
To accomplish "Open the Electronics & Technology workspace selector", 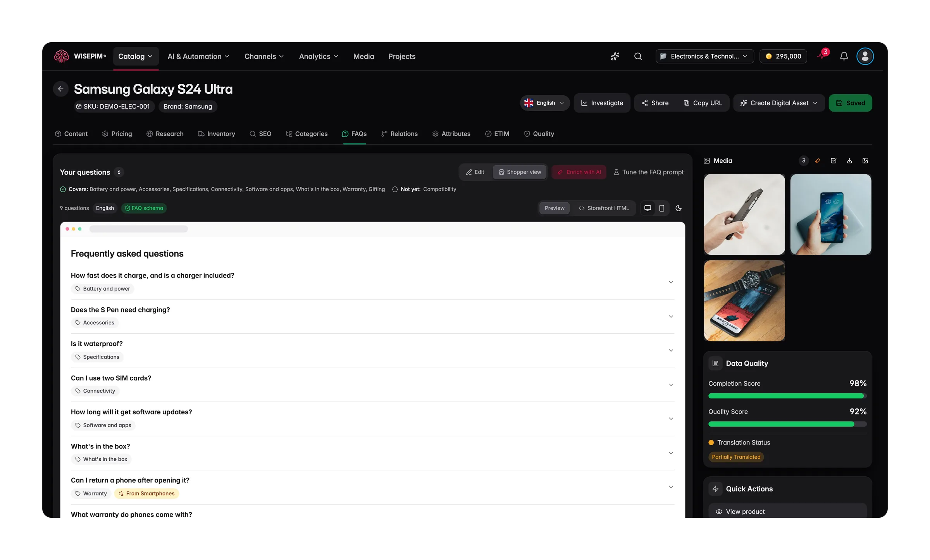I will coord(704,57).
